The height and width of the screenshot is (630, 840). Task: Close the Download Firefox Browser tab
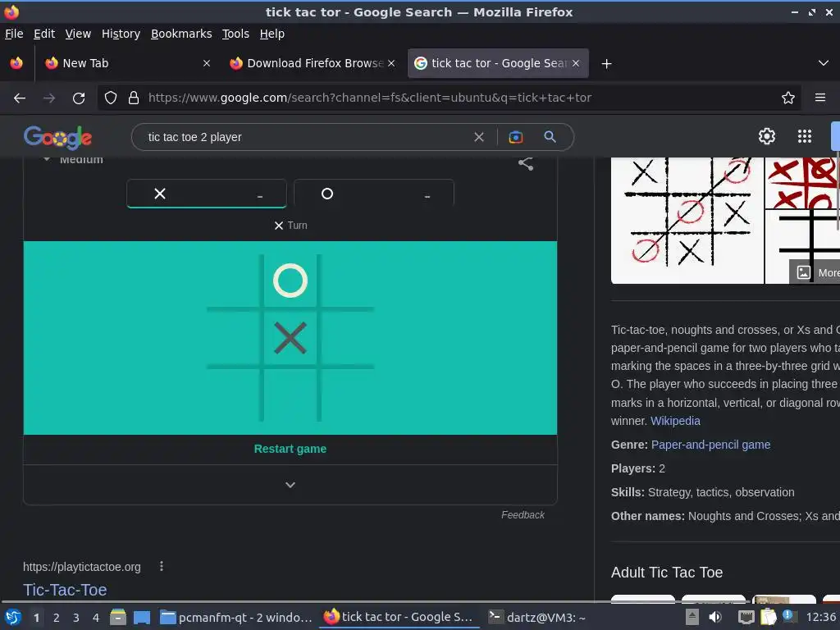coord(391,63)
